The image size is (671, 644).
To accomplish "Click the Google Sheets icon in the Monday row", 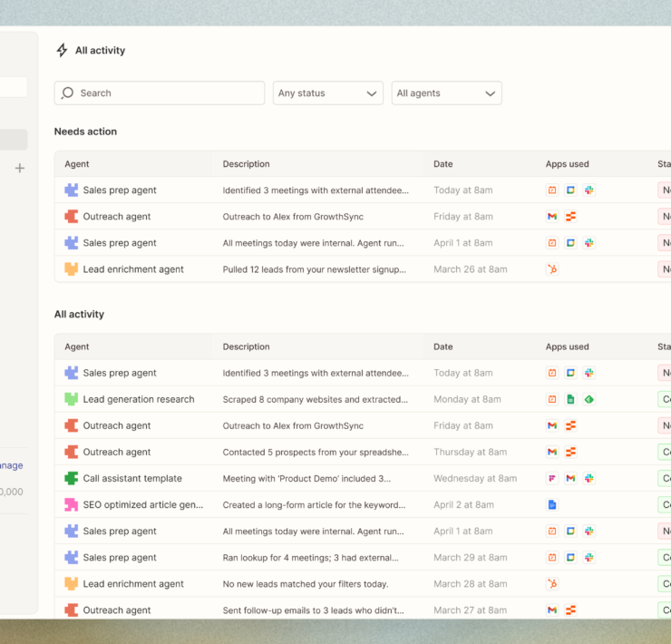I will pos(570,399).
